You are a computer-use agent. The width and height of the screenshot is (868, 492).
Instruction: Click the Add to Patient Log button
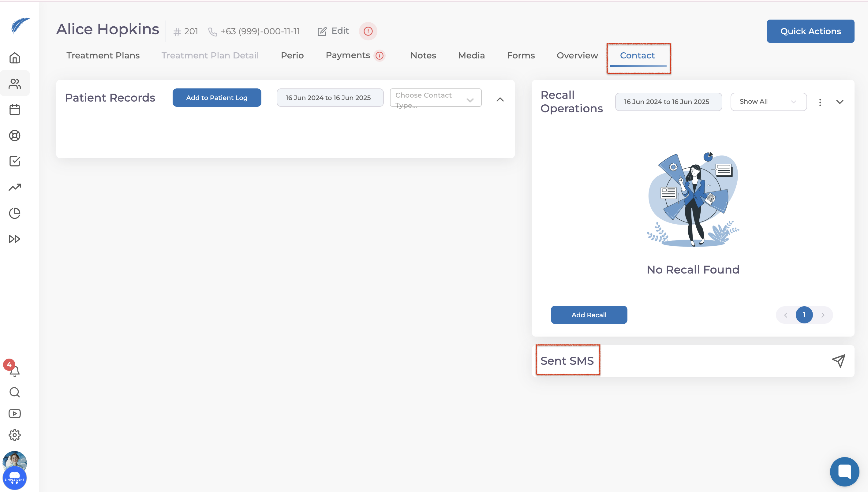(217, 98)
